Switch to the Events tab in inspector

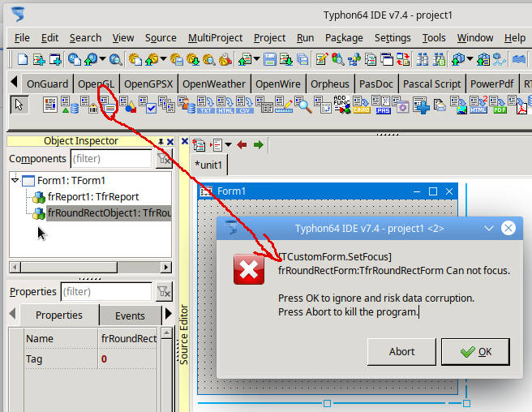[130, 315]
